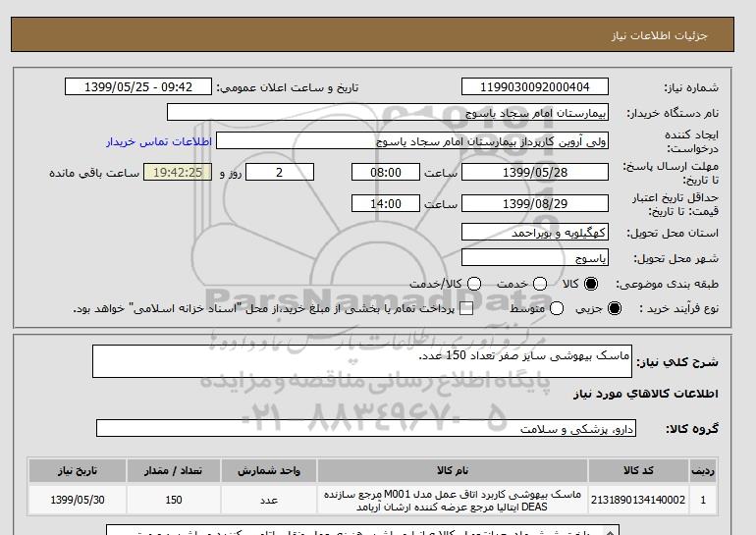The height and width of the screenshot is (535, 756).
Task: Select the کالا/خدمت radio button
Action: (x=474, y=284)
